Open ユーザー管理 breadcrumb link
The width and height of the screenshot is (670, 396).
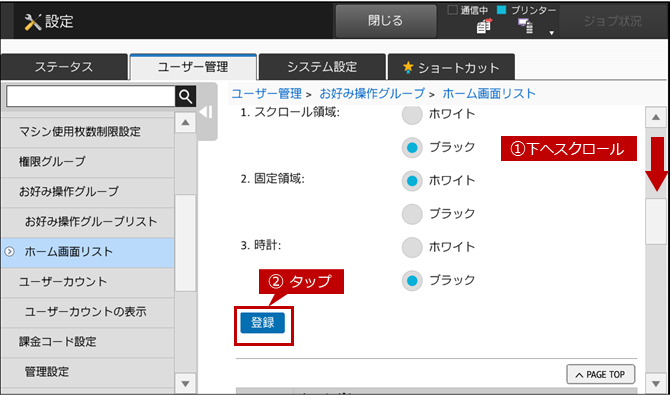[267, 94]
